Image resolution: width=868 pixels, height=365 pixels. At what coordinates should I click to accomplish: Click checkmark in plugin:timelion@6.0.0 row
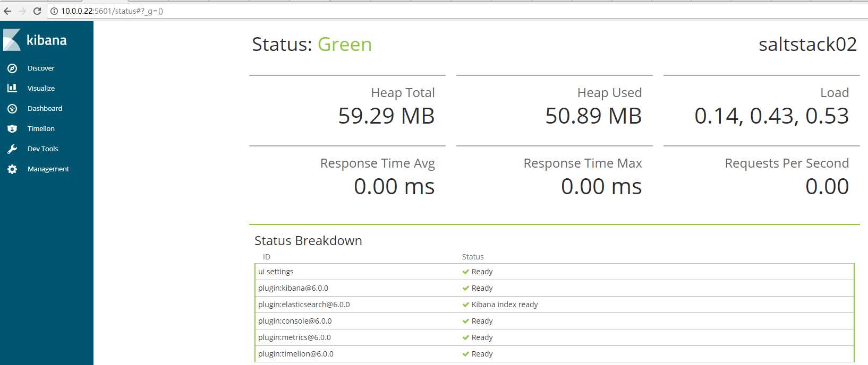coord(466,354)
